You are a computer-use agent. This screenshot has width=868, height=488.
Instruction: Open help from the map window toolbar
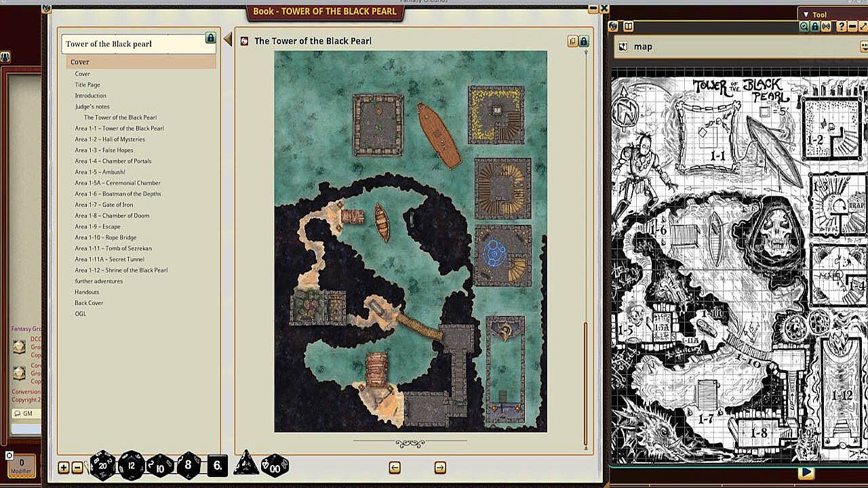click(842, 26)
